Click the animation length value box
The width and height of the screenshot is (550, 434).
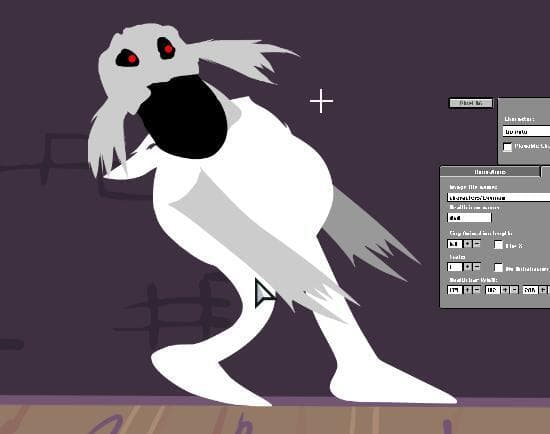455,244
